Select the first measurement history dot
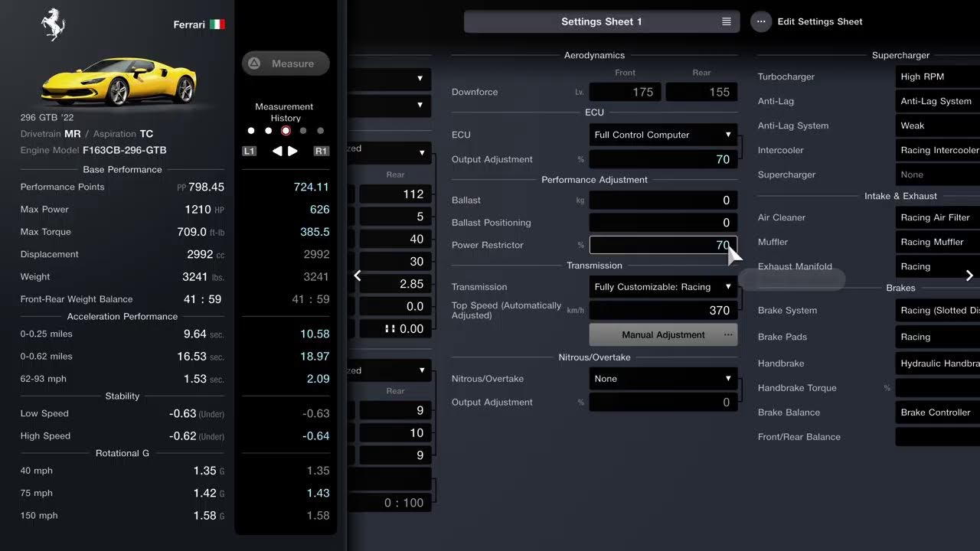Viewport: 980px width, 551px height. (x=251, y=131)
